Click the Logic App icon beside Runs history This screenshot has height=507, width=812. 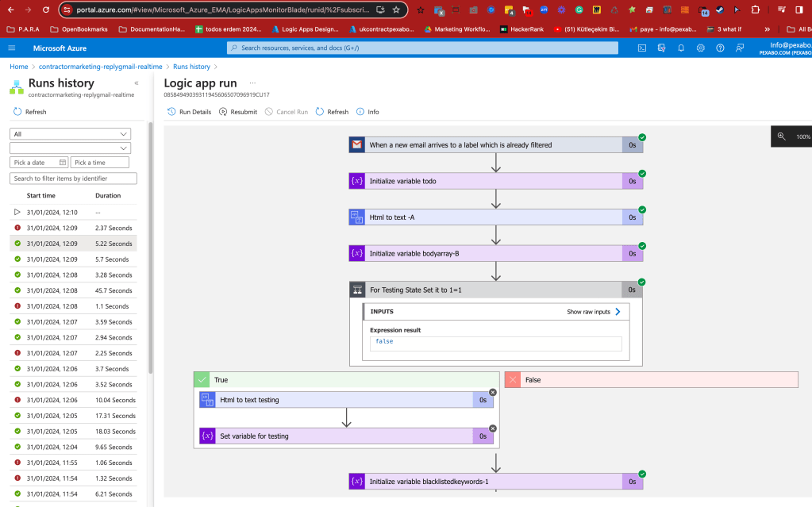point(17,87)
